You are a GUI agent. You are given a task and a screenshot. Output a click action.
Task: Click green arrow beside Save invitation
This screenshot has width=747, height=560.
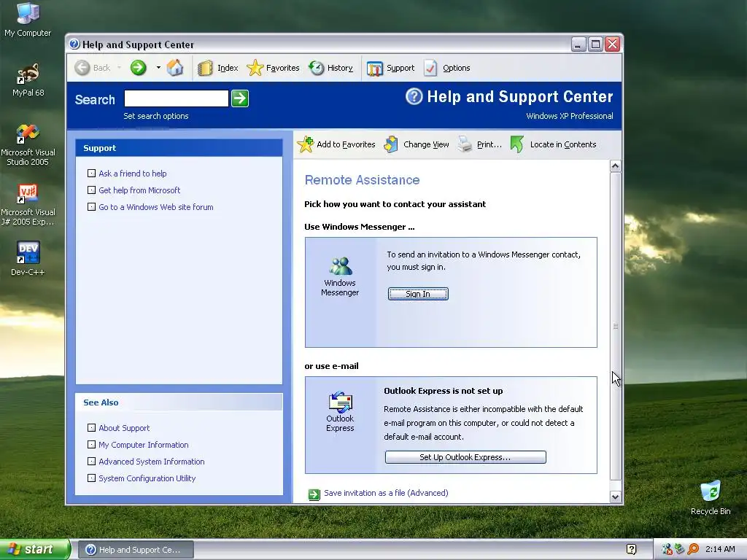pyautogui.click(x=314, y=495)
